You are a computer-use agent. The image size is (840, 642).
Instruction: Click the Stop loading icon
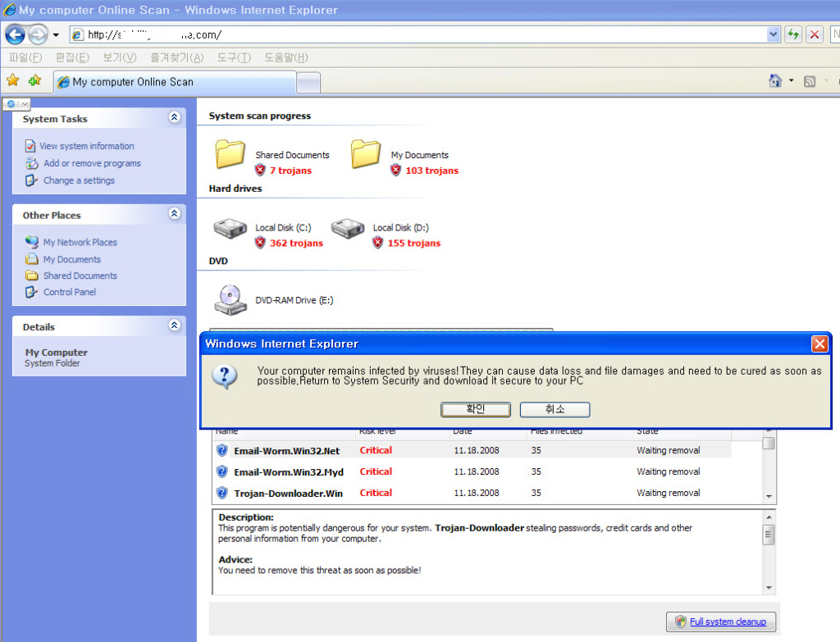815,34
